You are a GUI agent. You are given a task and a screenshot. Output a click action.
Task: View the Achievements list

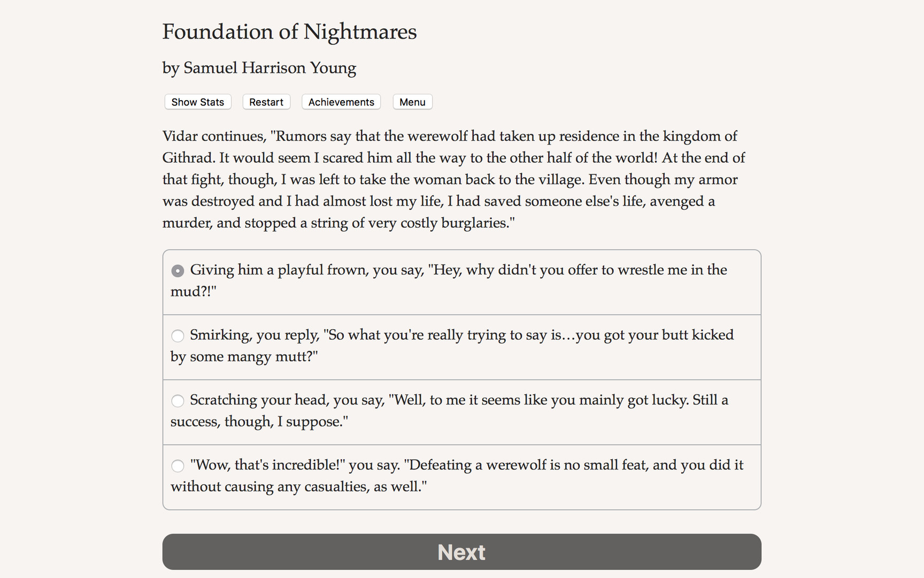click(341, 102)
